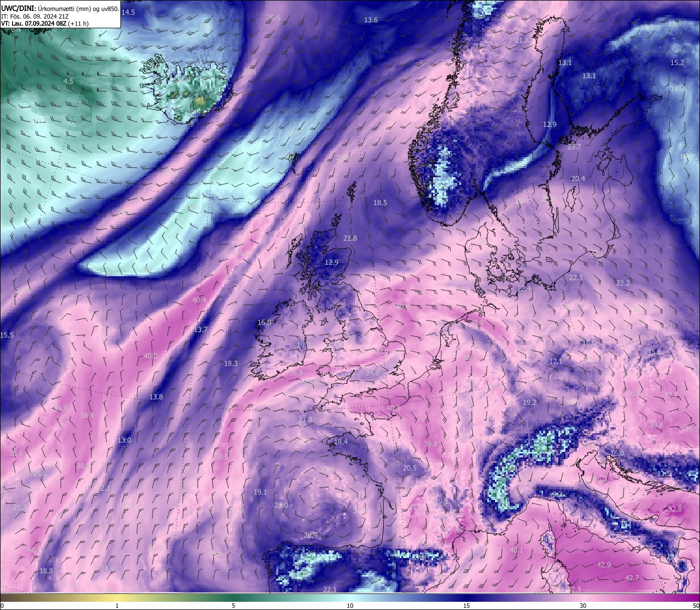Click the '5' label on colour scale
700x610 pixels.
234,606
